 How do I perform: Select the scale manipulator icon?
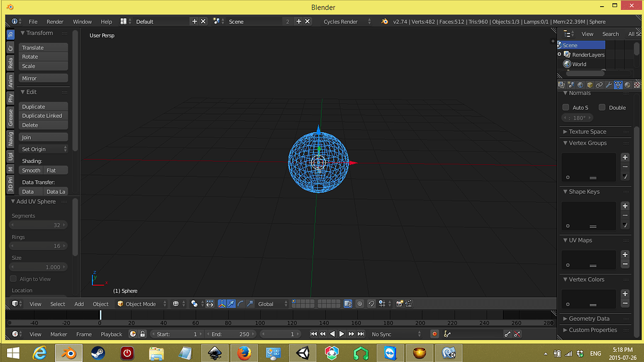(x=250, y=303)
